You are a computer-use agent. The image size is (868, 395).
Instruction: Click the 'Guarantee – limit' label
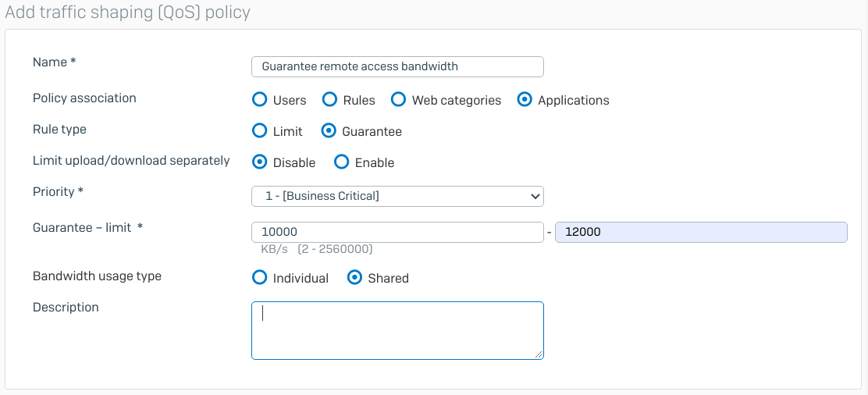click(87, 227)
